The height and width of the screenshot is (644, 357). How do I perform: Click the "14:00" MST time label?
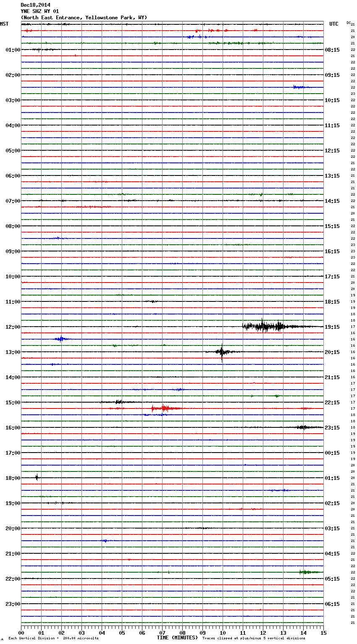(x=13, y=377)
